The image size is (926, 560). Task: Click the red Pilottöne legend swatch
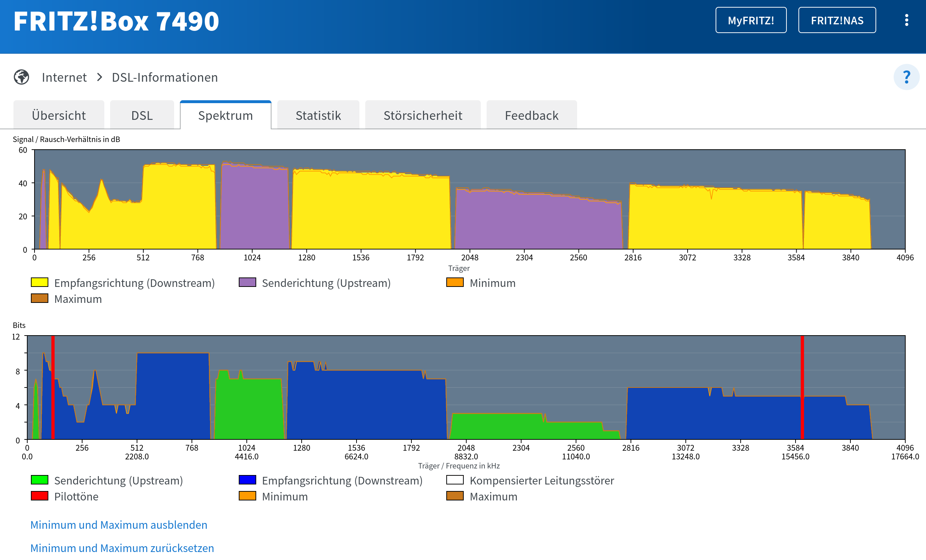tap(40, 496)
